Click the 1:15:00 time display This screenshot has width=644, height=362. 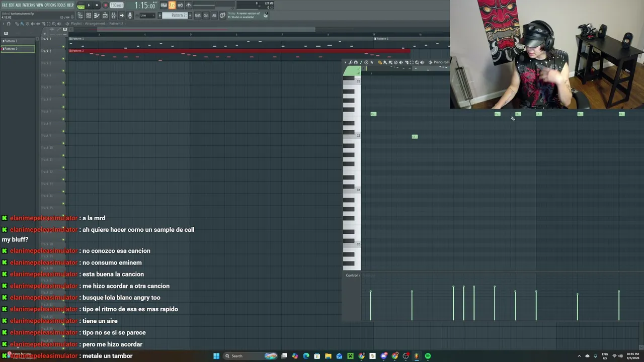tap(145, 6)
